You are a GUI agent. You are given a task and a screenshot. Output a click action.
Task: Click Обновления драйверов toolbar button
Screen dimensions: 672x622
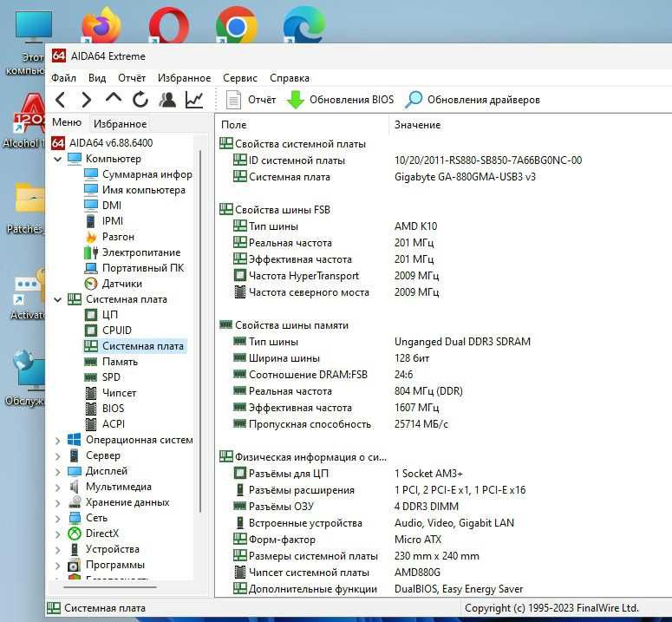coord(473,100)
